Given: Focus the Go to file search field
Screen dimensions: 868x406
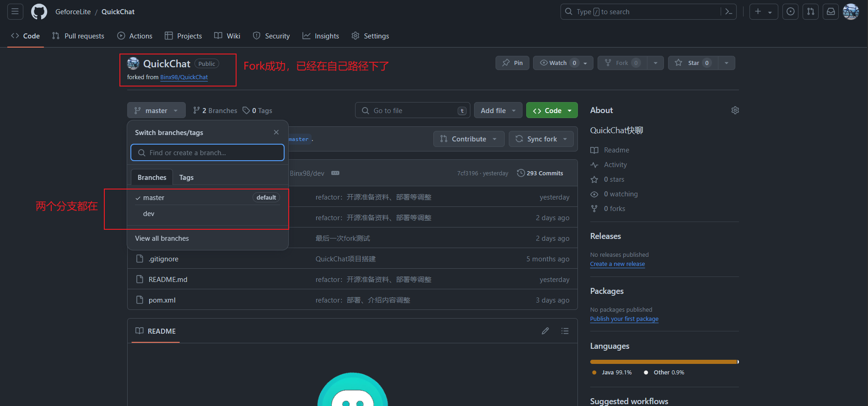Looking at the screenshot, I should (412, 110).
